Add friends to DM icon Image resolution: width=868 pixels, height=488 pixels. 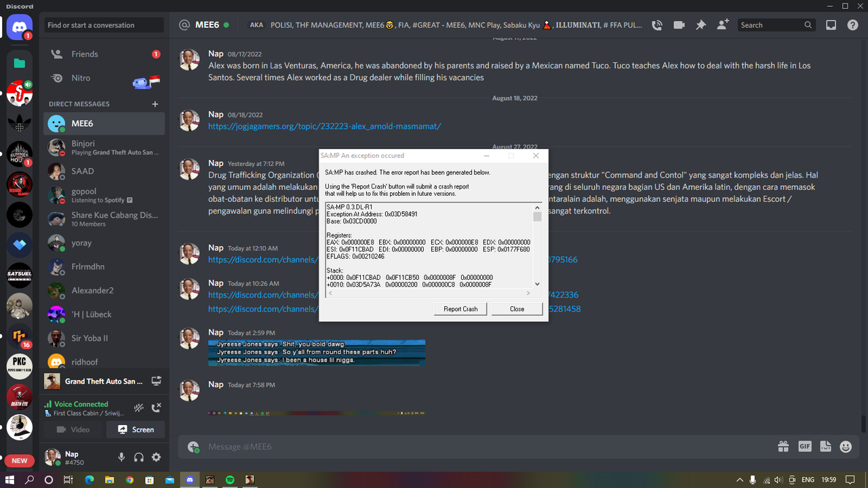pyautogui.click(x=723, y=25)
